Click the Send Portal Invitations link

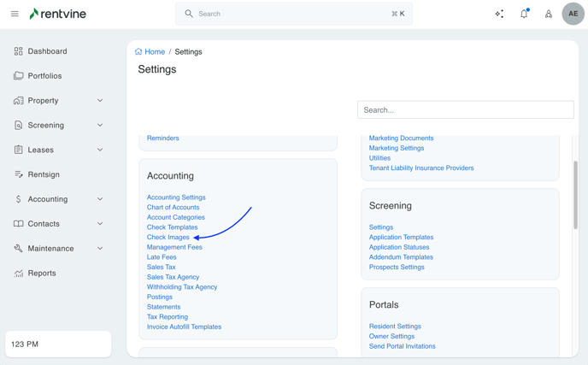(402, 346)
